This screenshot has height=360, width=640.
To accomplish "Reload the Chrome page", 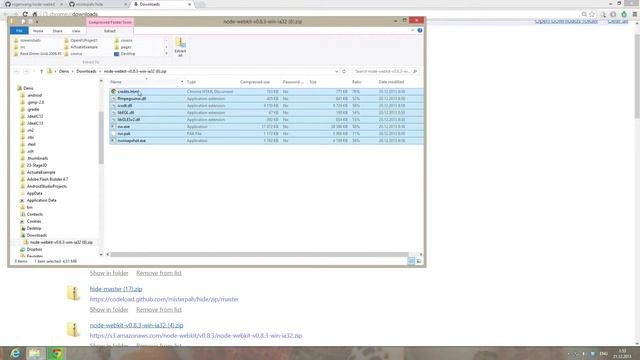I will (x=25, y=14).
